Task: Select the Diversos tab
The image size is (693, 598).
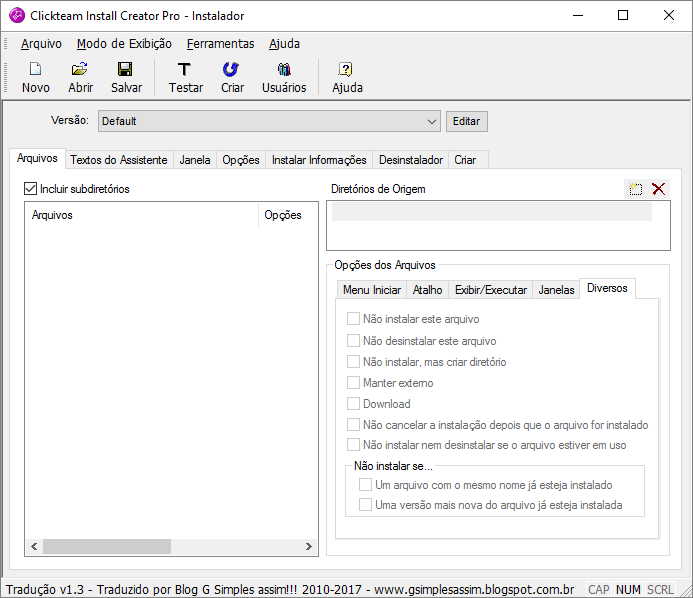Action: click(x=607, y=288)
